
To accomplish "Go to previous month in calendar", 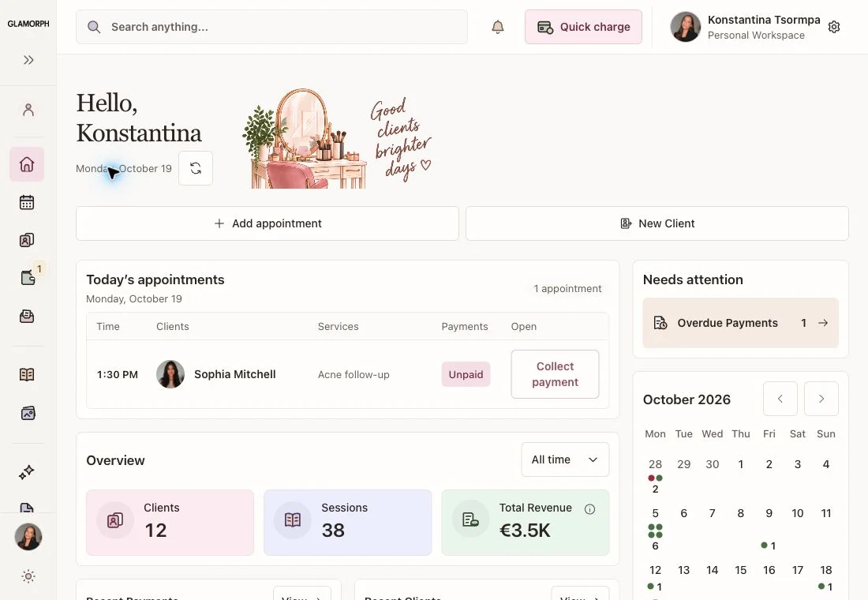I will [x=780, y=399].
